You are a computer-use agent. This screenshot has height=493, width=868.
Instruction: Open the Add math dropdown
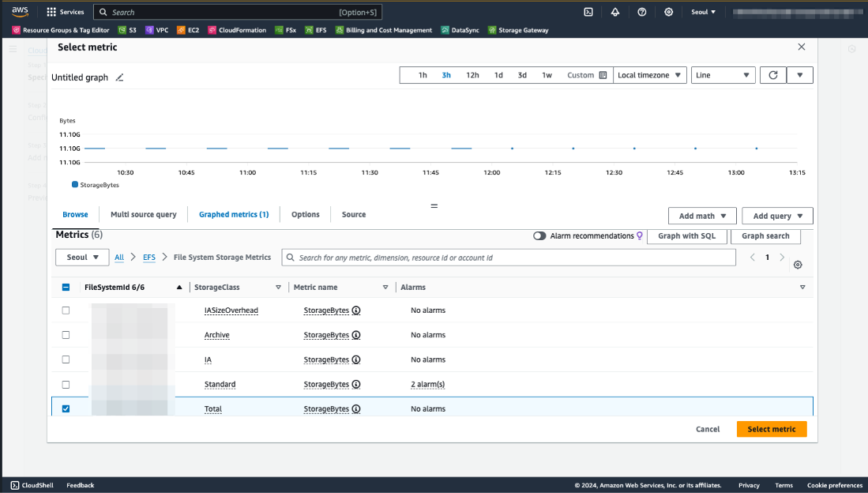[x=701, y=215]
